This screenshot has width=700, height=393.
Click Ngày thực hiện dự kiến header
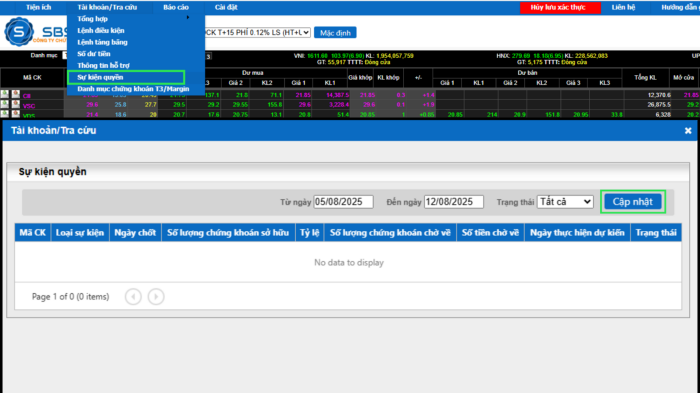577,233
